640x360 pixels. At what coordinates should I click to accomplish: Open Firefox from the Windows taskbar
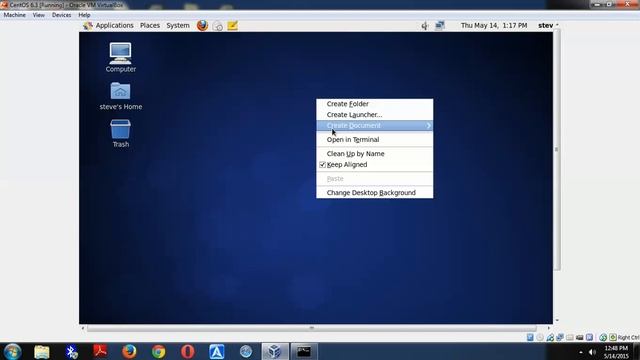tap(129, 351)
